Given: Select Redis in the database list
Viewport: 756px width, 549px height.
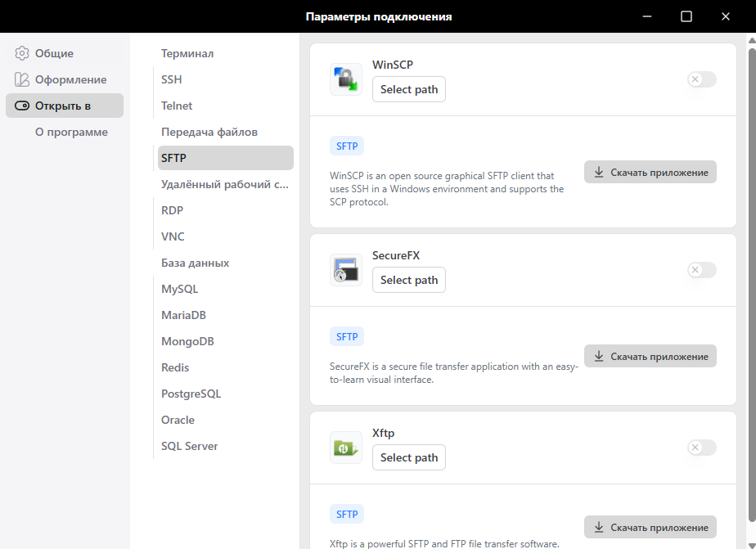Looking at the screenshot, I should pos(225,367).
